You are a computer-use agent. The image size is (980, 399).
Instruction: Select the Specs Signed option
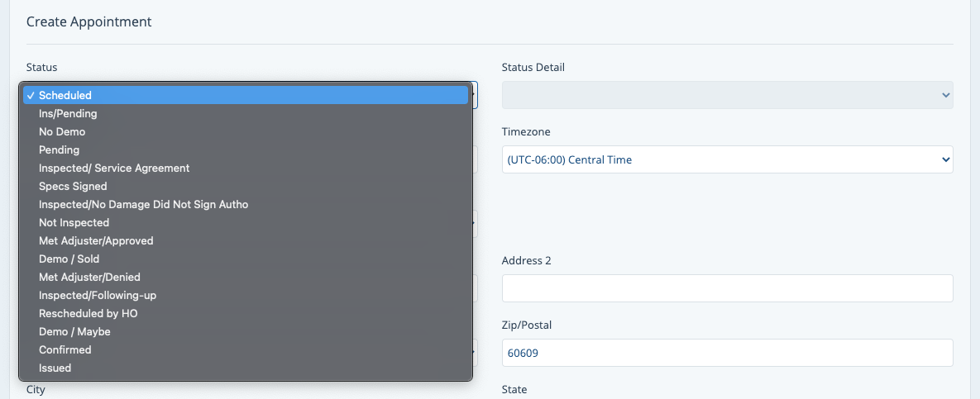[x=73, y=186]
